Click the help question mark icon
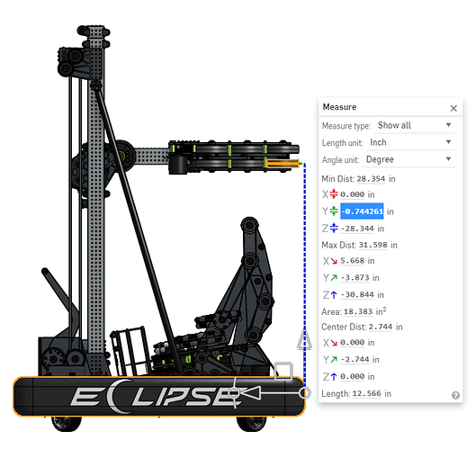This screenshot has height=449, width=476. pos(455,395)
